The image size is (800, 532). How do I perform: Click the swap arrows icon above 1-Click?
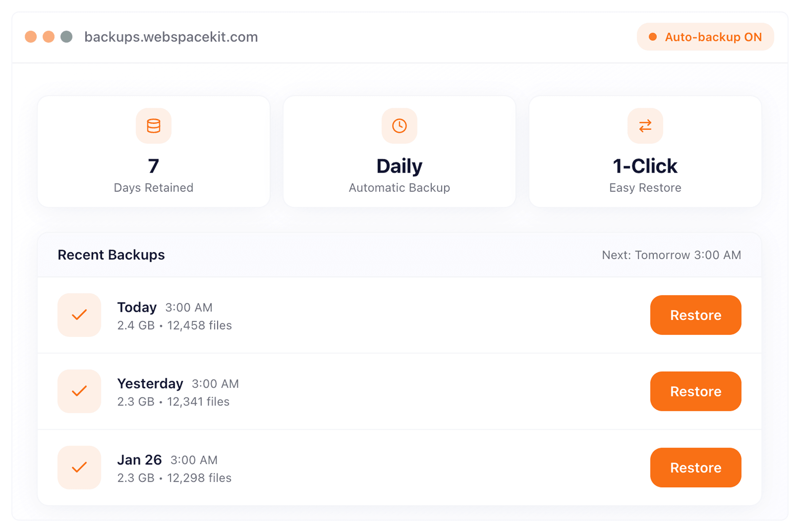point(645,126)
